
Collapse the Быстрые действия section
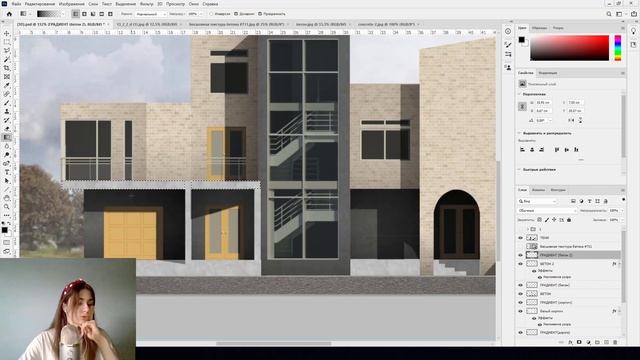pyautogui.click(x=520, y=169)
